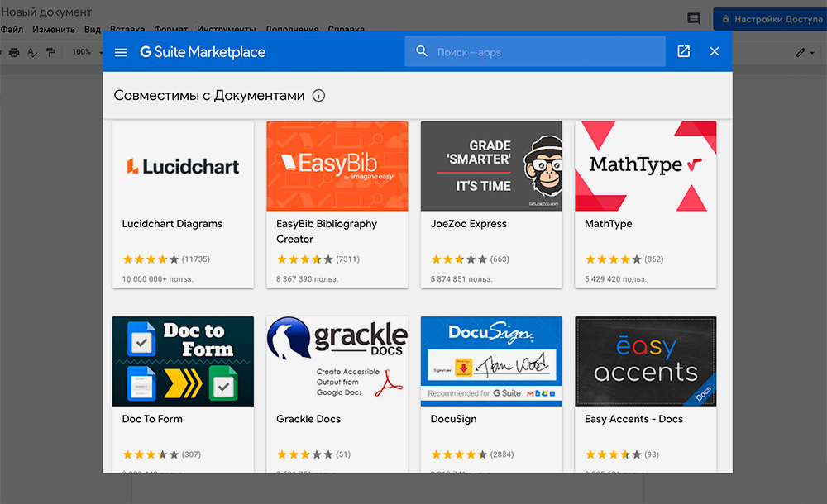
Task: Click the search magnifier icon
Action: 422,51
